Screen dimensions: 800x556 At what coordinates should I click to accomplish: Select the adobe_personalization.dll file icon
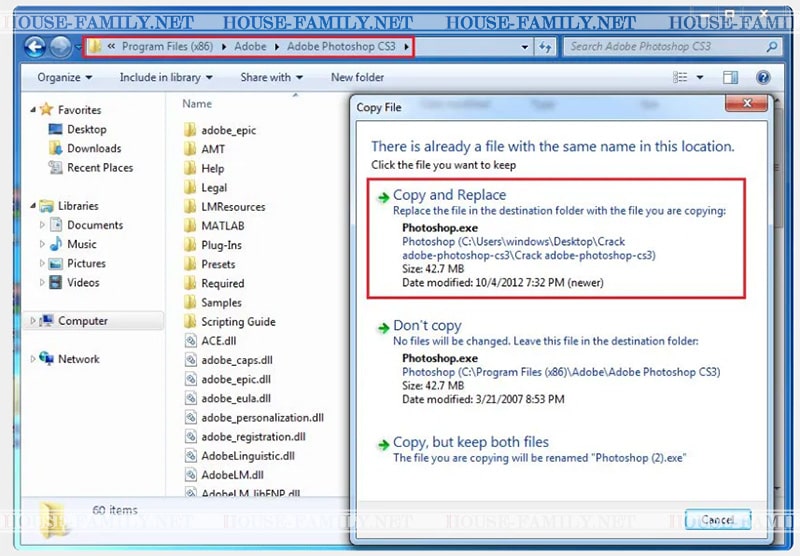pyautogui.click(x=190, y=418)
